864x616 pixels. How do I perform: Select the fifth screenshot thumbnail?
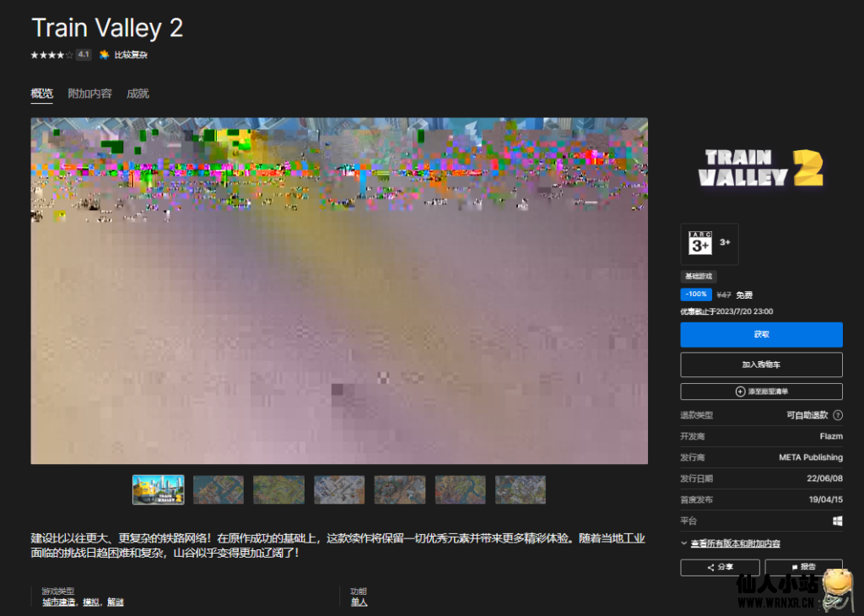point(400,489)
